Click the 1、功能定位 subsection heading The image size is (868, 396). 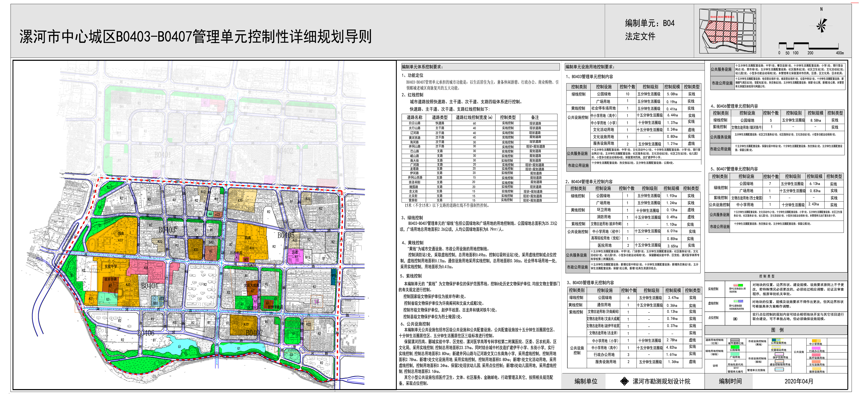coord(412,75)
